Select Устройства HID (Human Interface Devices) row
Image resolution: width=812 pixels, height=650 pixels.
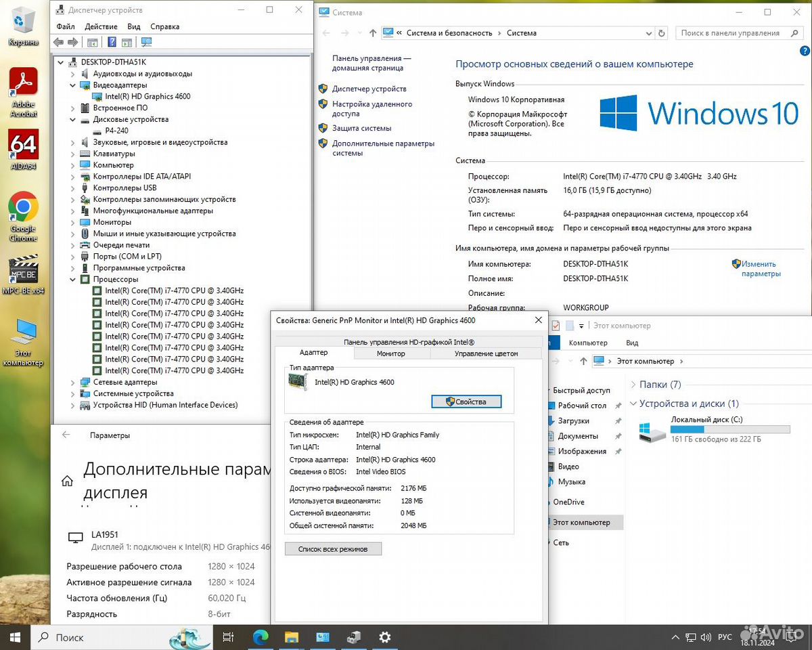pos(165,405)
